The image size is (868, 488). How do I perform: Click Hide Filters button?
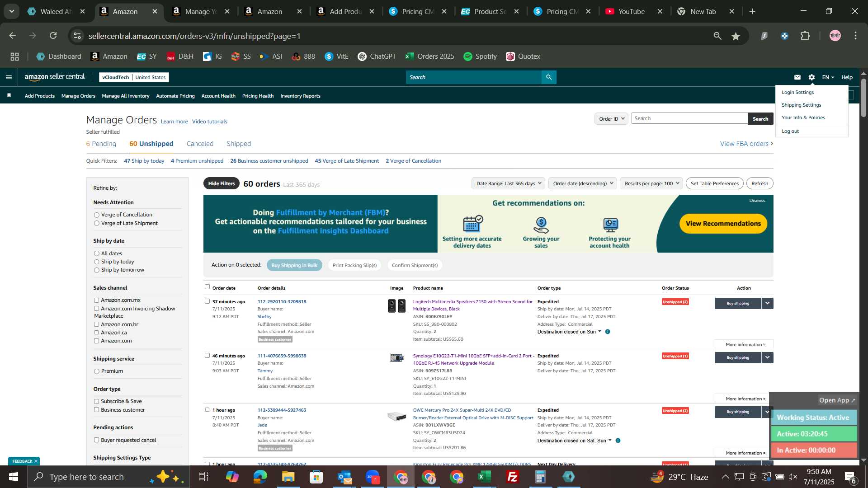[222, 183]
